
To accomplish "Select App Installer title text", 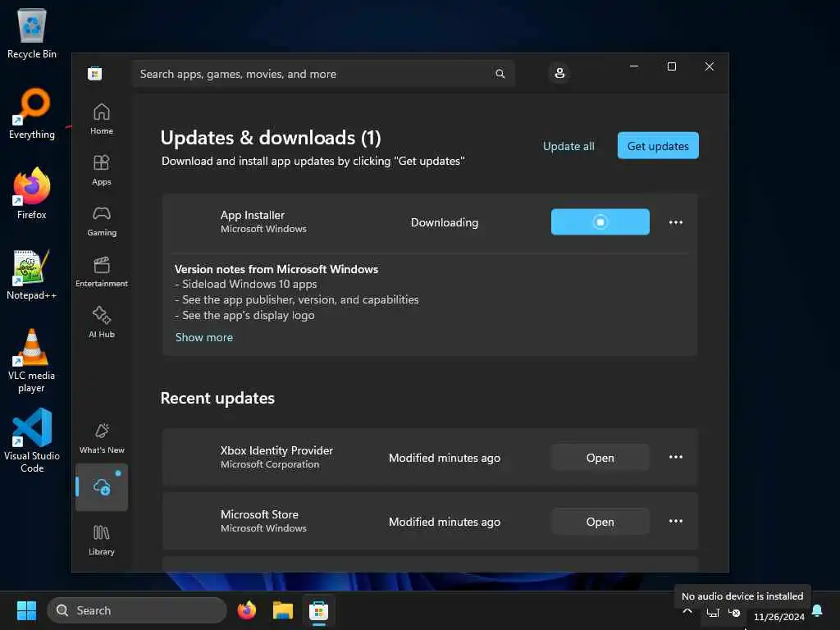I will click(253, 215).
